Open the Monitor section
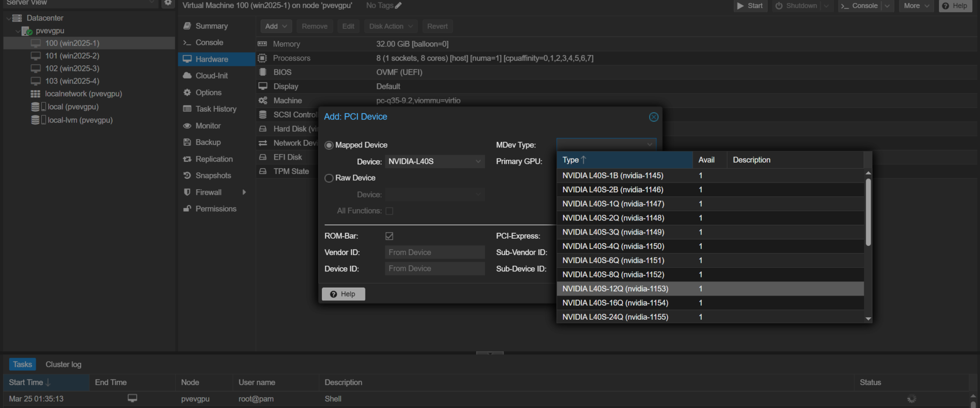 (216, 125)
